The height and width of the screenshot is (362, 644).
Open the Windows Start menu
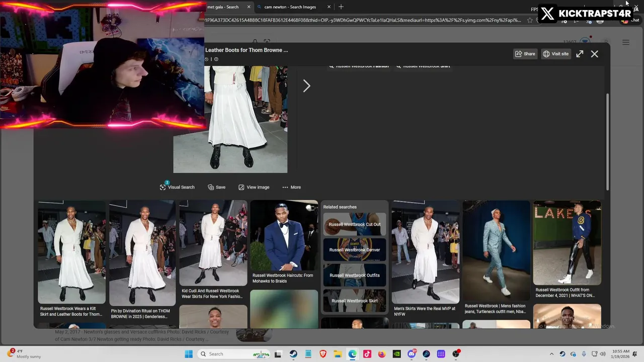(x=189, y=354)
